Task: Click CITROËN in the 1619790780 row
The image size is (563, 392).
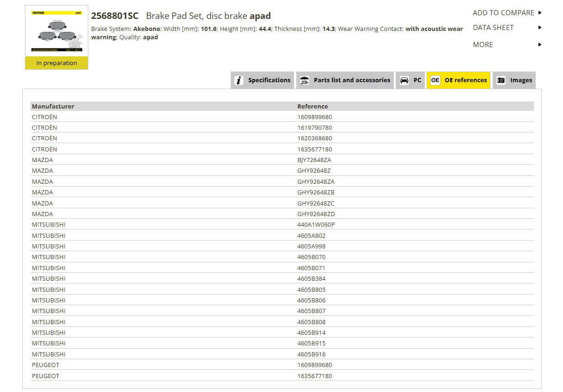Action: pos(44,127)
